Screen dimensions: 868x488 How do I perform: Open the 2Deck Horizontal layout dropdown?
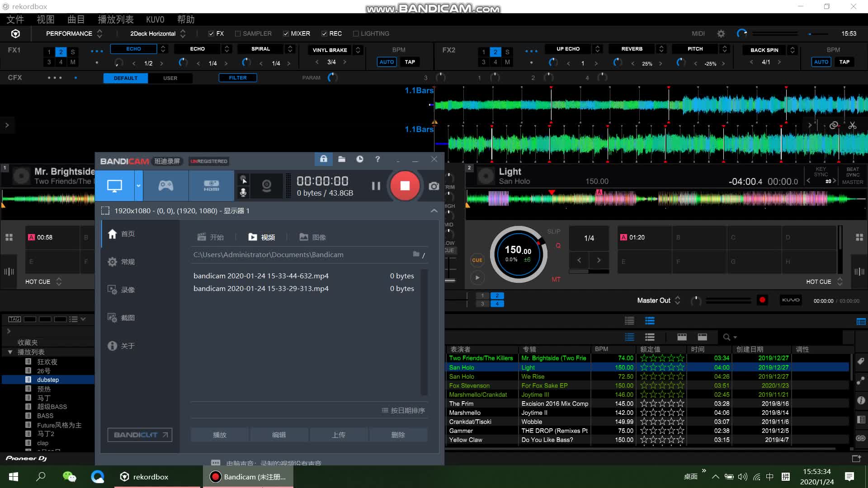pos(183,33)
